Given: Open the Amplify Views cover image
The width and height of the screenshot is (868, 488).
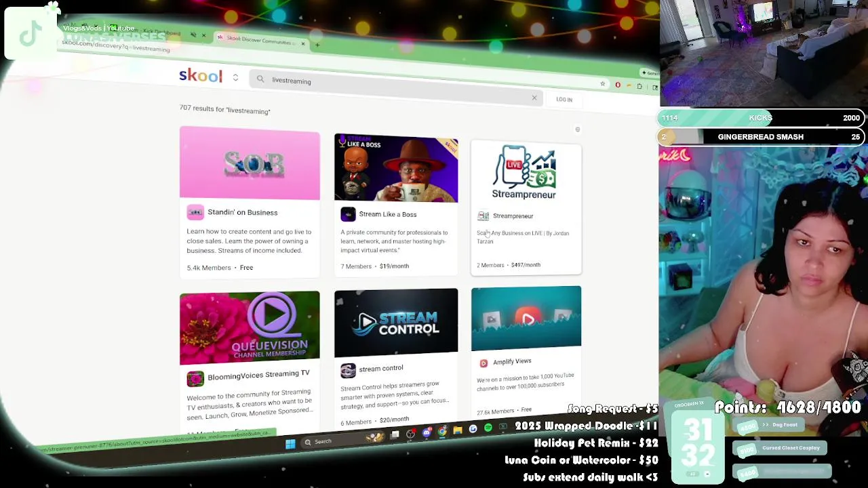Looking at the screenshot, I should pyautogui.click(x=526, y=317).
